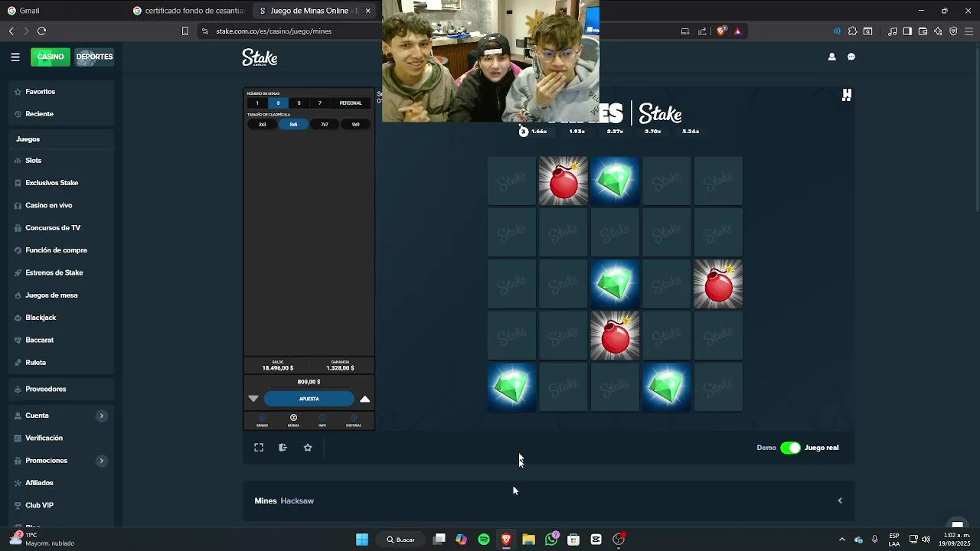
Task: Open Concursos de TV category
Action: tap(61, 228)
